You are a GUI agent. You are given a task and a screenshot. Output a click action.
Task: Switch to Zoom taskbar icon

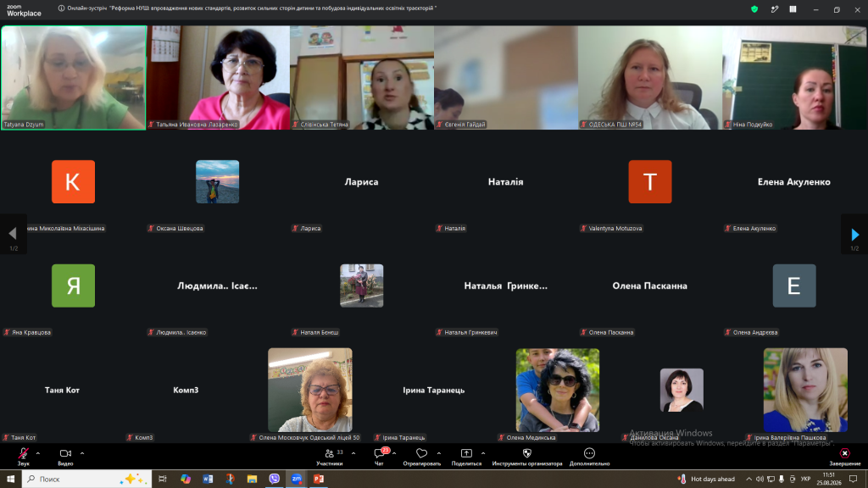coord(297,479)
